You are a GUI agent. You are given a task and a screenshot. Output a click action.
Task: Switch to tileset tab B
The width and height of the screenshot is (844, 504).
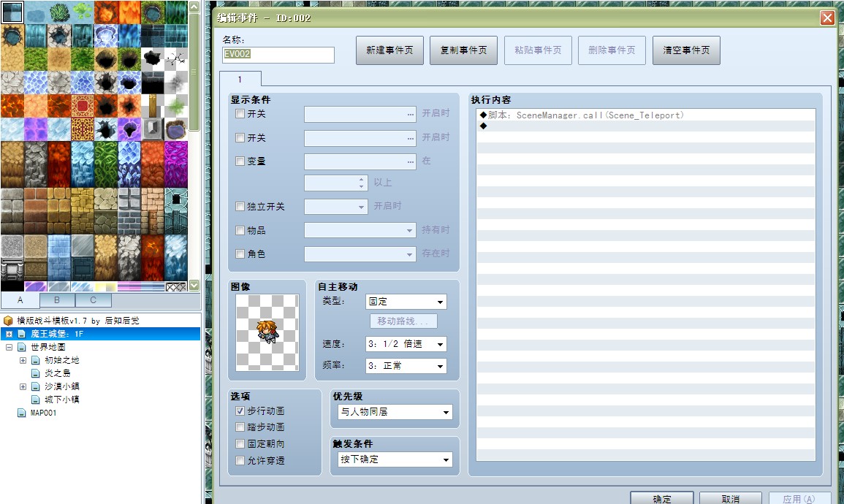(x=57, y=300)
